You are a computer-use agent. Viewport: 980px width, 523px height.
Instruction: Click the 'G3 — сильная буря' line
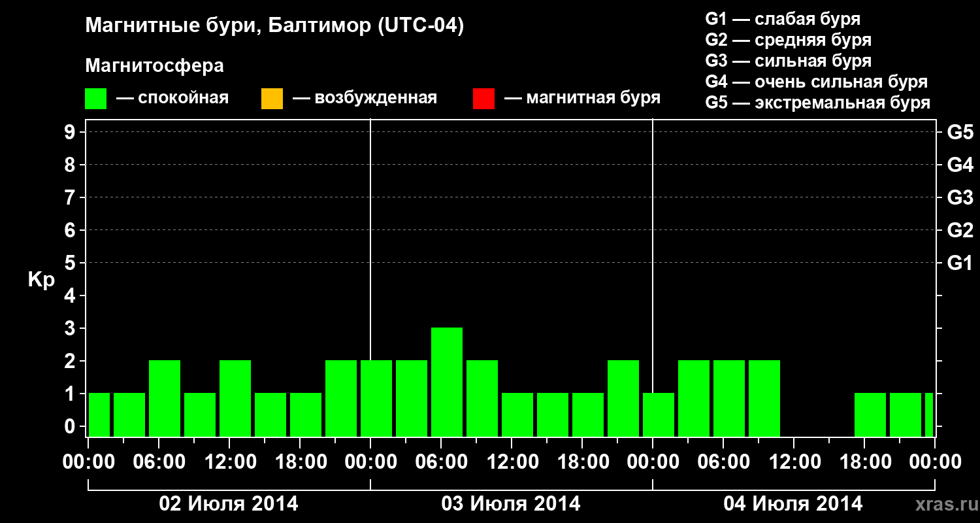788,61
